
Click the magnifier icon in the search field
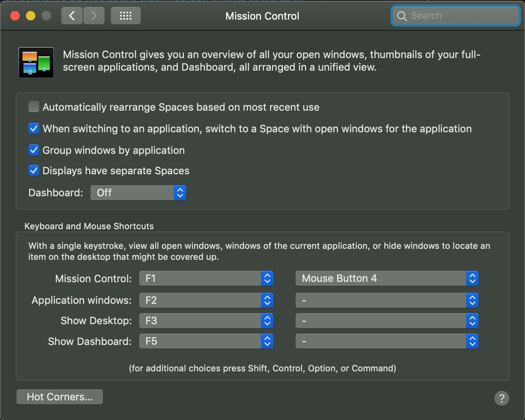pyautogui.click(x=402, y=16)
